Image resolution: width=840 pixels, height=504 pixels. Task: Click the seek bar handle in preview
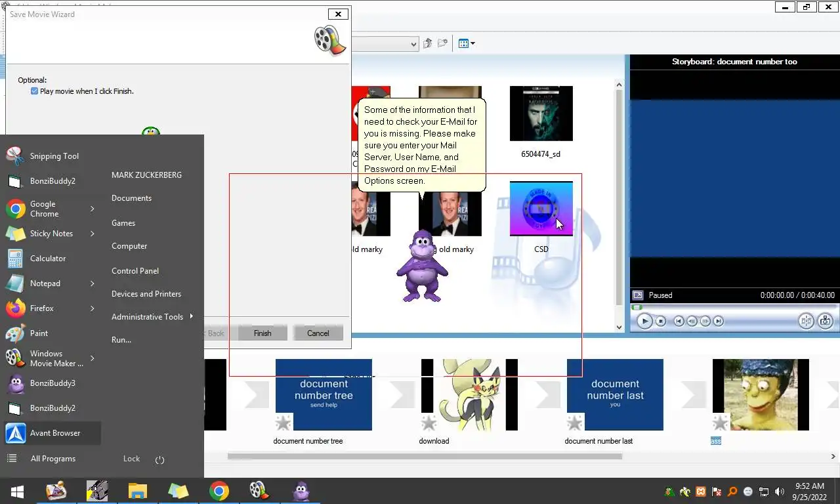tap(637, 306)
